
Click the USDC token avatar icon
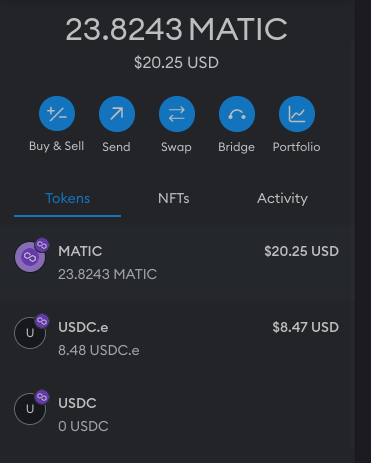coord(30,409)
